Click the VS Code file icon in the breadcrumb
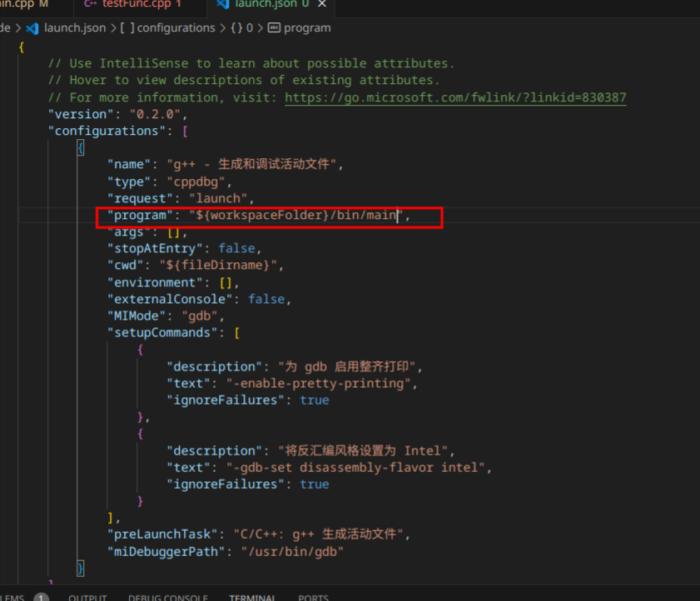The image size is (700, 601). pos(32,28)
